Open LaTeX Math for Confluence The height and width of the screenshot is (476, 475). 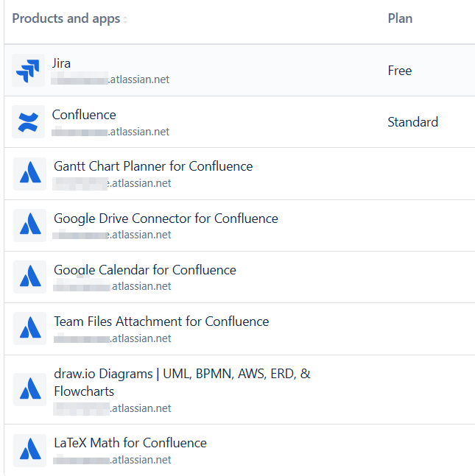coord(130,443)
